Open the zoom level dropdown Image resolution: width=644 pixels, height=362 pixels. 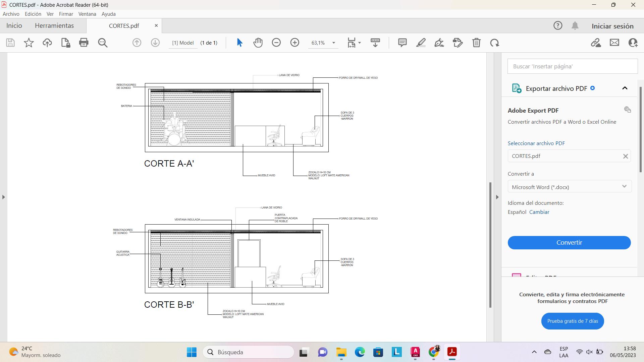pyautogui.click(x=333, y=43)
